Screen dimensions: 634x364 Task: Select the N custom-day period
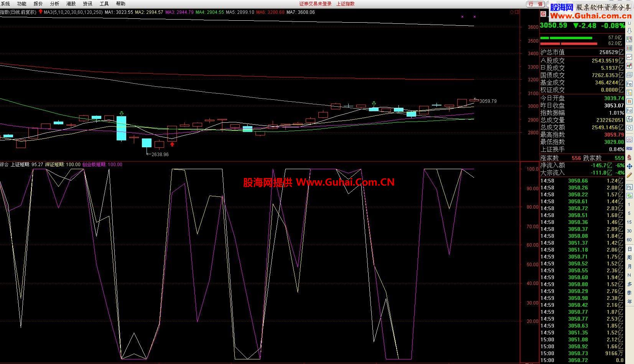(629, 275)
